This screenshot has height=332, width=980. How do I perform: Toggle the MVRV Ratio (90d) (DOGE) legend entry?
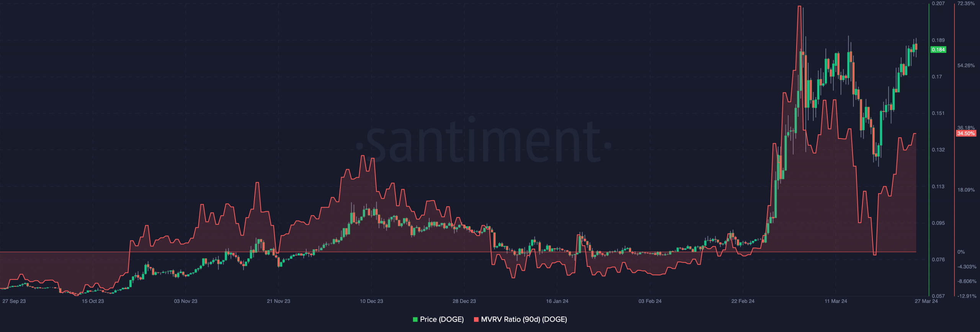pos(520,319)
